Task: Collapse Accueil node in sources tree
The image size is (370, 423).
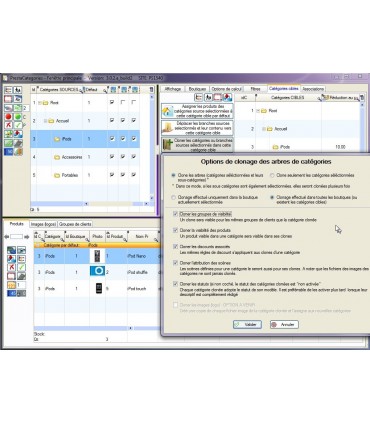Action: [x=45, y=121]
